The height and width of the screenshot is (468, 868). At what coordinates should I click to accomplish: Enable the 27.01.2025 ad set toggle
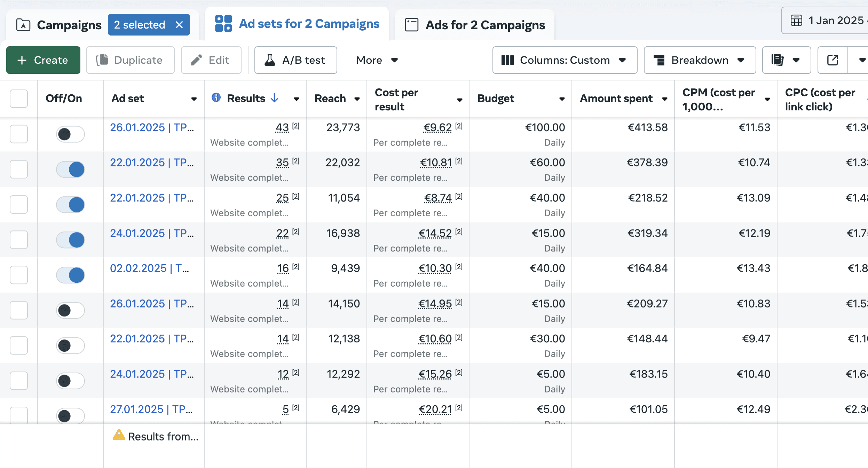pos(71,416)
